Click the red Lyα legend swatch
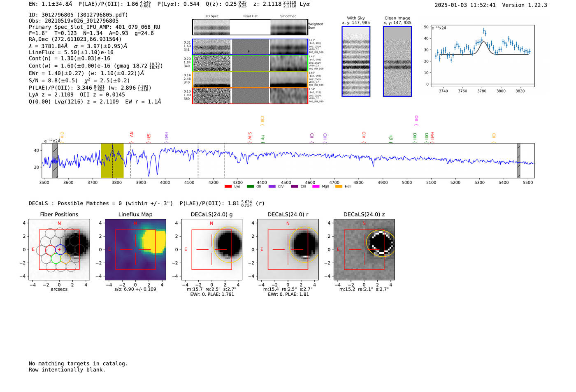Image resolution: width=576 pixels, height=392 pixels. pos(228,186)
